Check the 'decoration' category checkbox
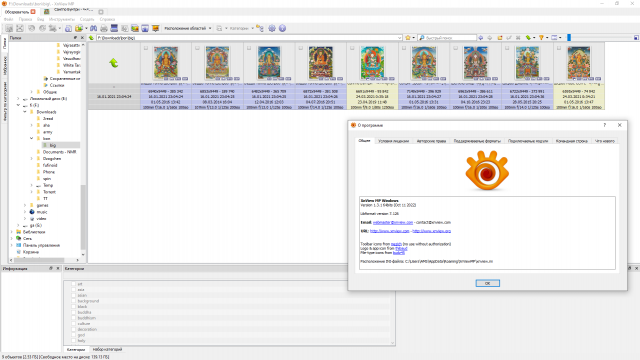 click(74, 329)
